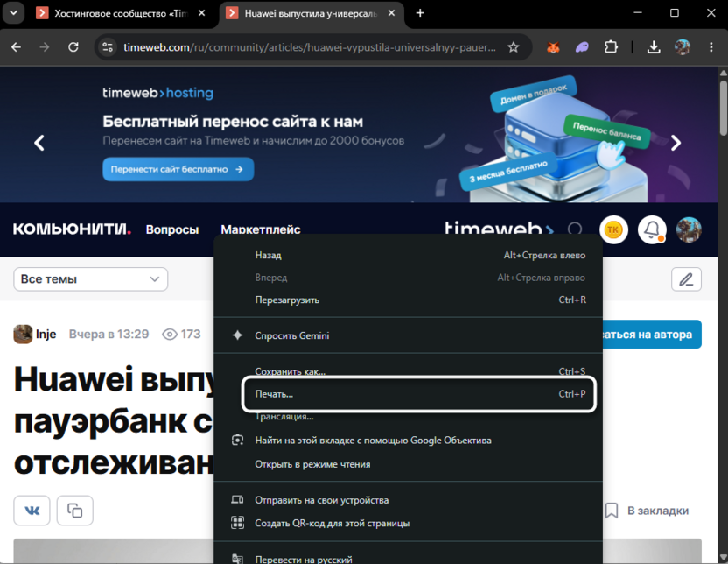Show previous banner slide with left arrow
This screenshot has height=564, width=728.
pos(39,143)
